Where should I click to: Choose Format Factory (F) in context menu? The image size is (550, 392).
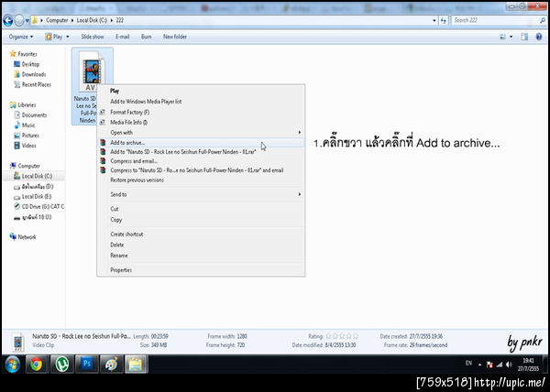201,112
